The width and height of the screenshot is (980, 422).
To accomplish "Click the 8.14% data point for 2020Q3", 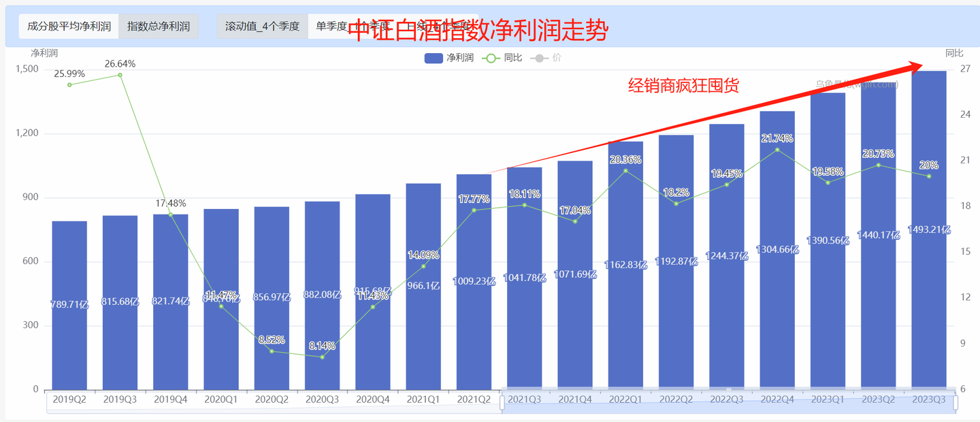I will click(322, 357).
